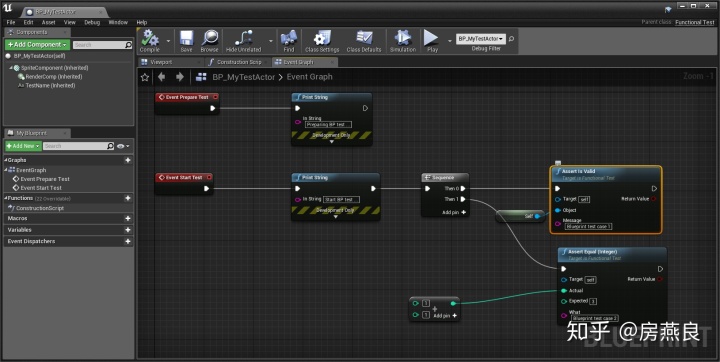Click the Hide Unrelated toolbar icon
Image resolution: width=720 pixels, height=362 pixels.
click(243, 38)
